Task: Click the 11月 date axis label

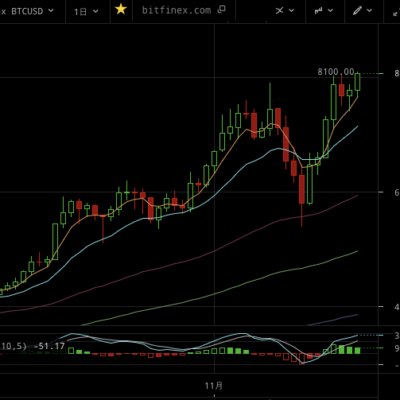Action: tap(214, 386)
